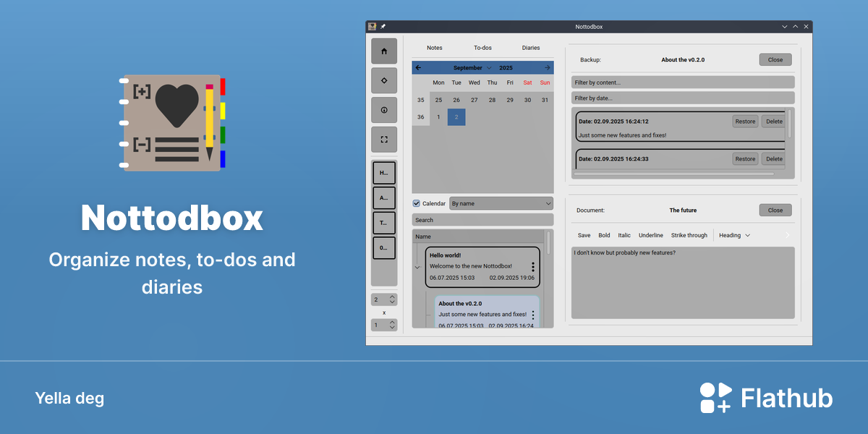Click the sidebar button labeled A...
Viewport: 868px width, 434px height.
point(384,197)
